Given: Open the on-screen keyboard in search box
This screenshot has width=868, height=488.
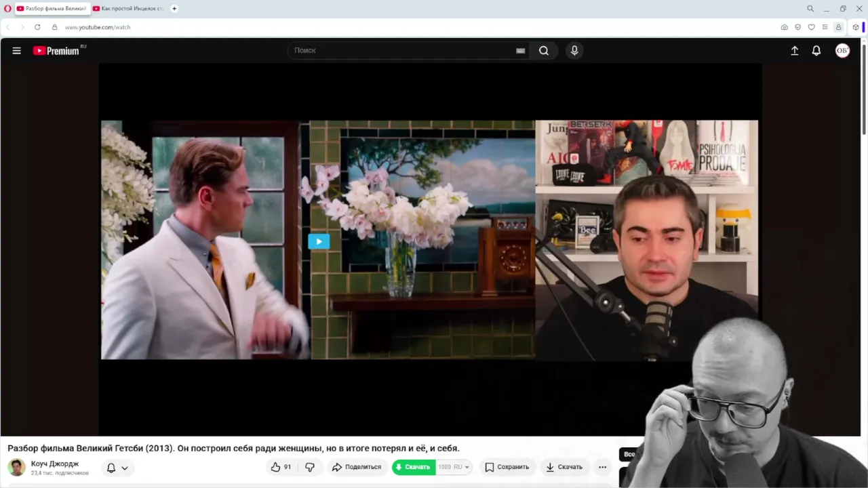Looking at the screenshot, I should [x=521, y=51].
